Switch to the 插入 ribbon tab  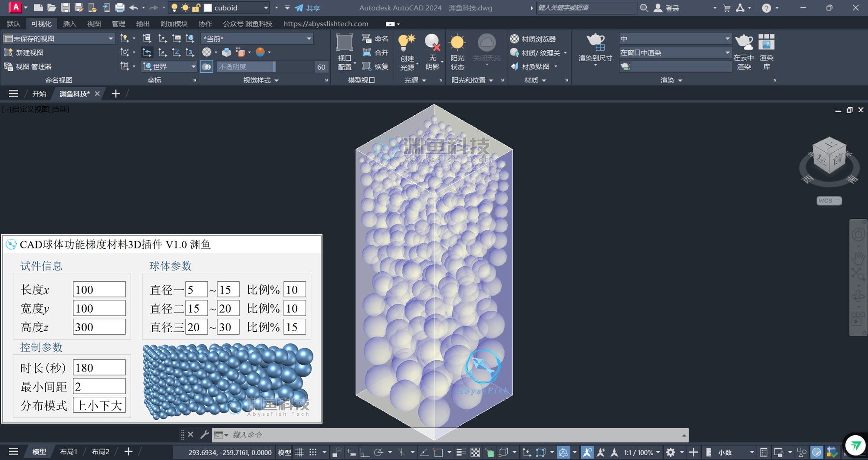coord(69,24)
